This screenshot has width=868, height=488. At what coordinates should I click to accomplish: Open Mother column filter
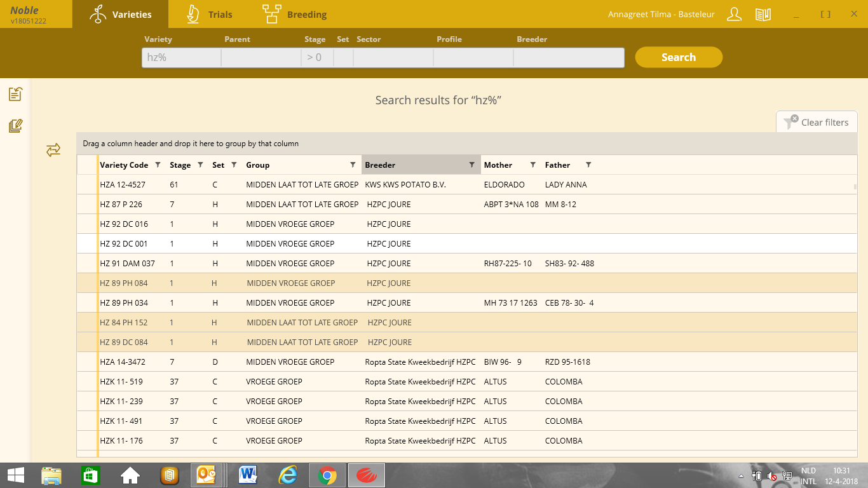click(x=532, y=165)
